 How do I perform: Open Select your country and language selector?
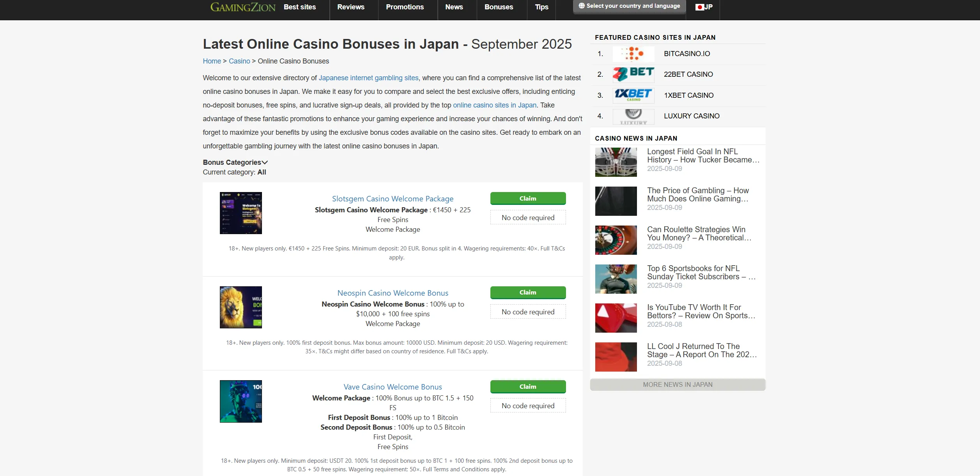click(629, 6)
